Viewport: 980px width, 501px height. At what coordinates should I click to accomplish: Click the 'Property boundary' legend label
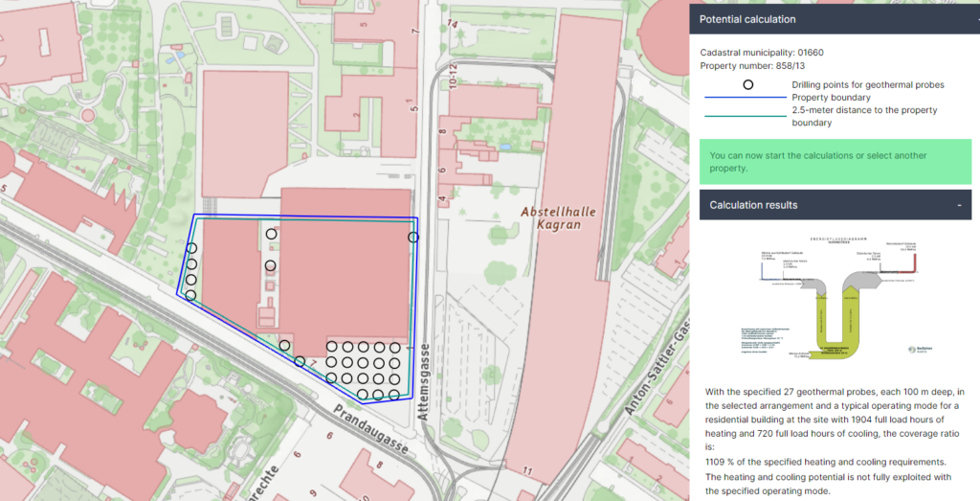point(831,97)
